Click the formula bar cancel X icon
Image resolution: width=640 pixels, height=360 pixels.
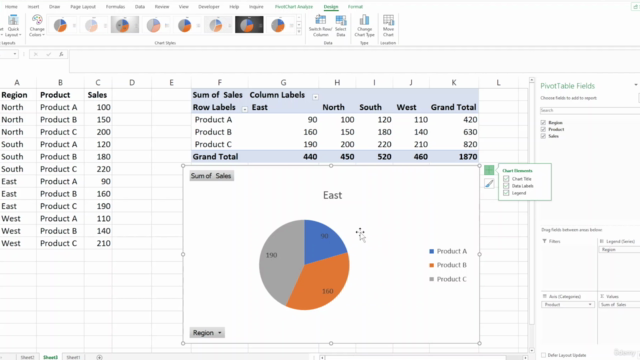[36, 54]
